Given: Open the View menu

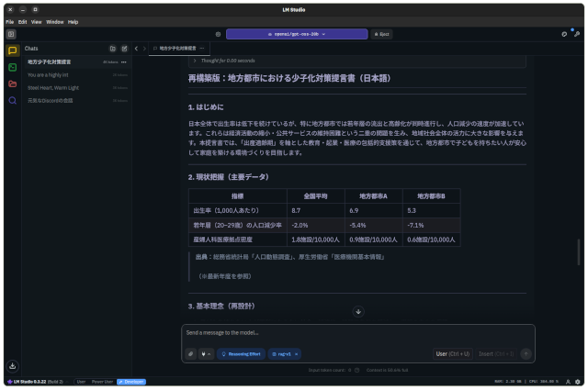Looking at the screenshot, I should (x=37, y=22).
